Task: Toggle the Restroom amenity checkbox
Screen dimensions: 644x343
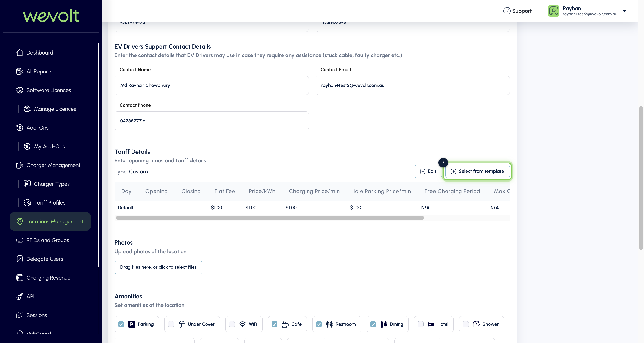Action: point(319,324)
